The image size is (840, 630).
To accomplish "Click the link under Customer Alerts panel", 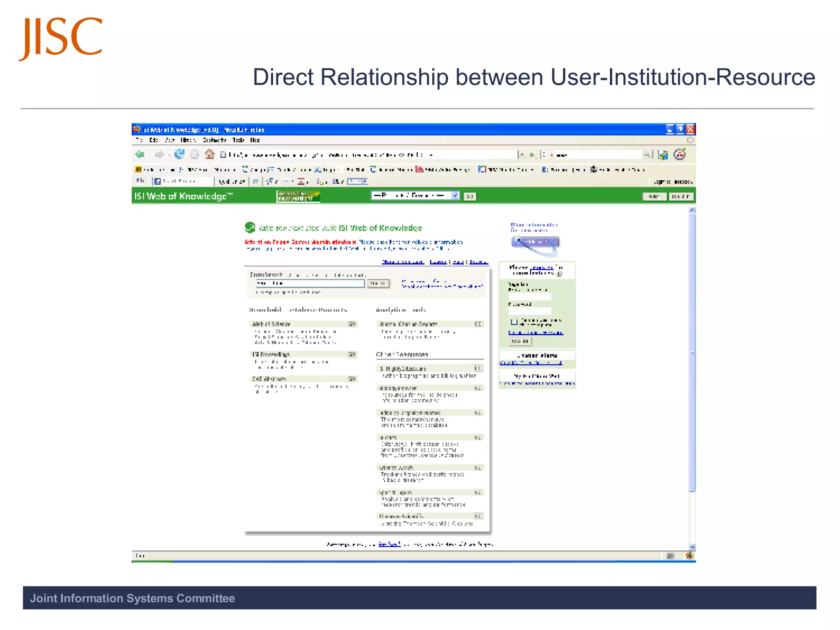I will pos(531,363).
